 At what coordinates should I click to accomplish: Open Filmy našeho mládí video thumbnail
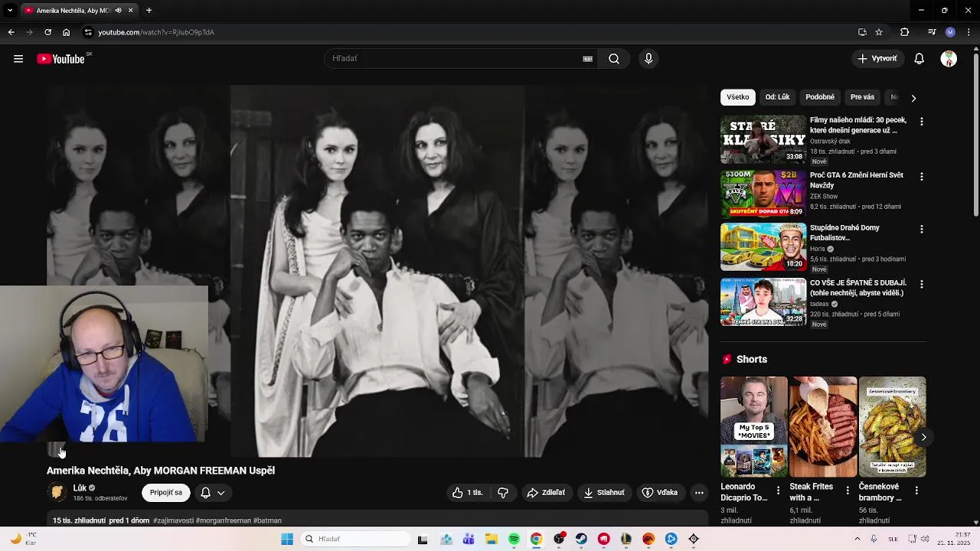pos(763,139)
